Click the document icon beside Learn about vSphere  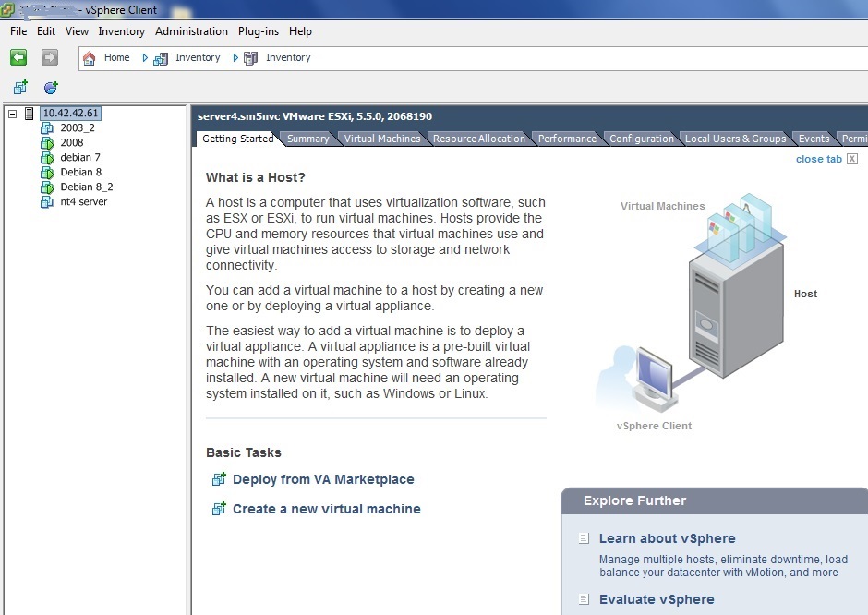584,538
